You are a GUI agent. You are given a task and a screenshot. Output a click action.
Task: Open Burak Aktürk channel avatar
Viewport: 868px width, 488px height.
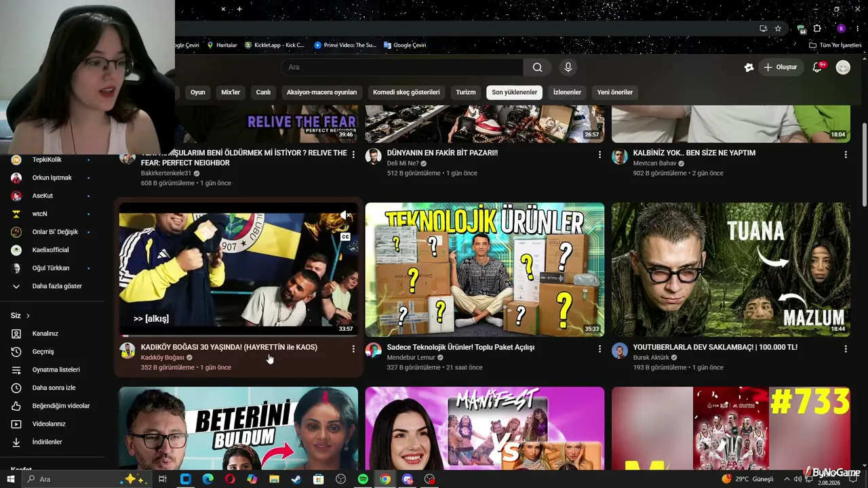pos(620,350)
